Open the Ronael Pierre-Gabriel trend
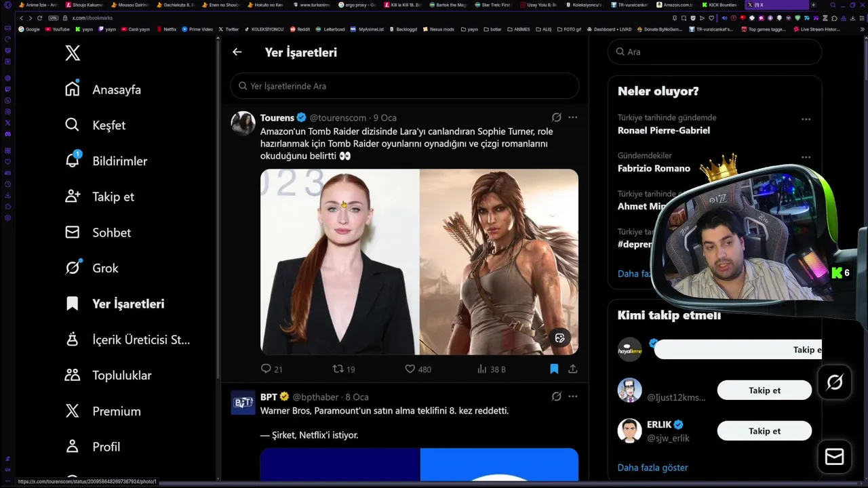Image resolution: width=868 pixels, height=488 pixels. tap(664, 130)
